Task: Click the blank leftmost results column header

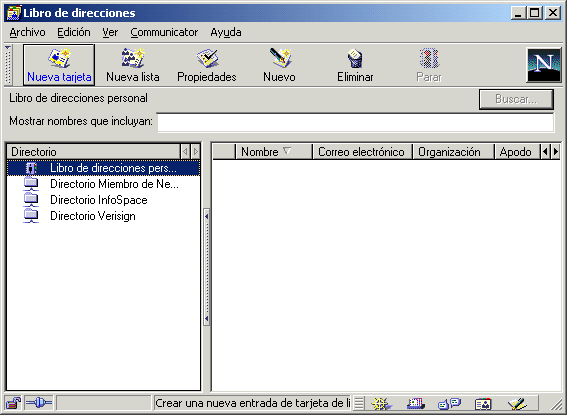Action: click(x=224, y=152)
